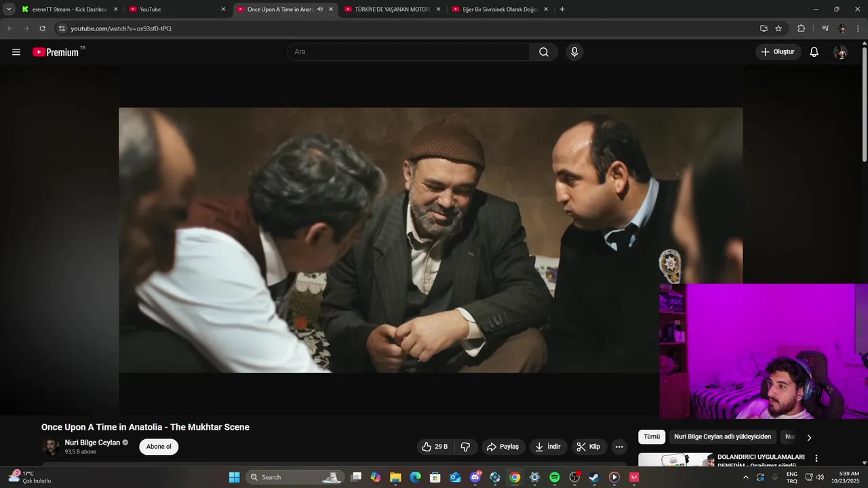The width and height of the screenshot is (868, 488).
Task: Share the video with Paylaş
Action: [x=503, y=447]
